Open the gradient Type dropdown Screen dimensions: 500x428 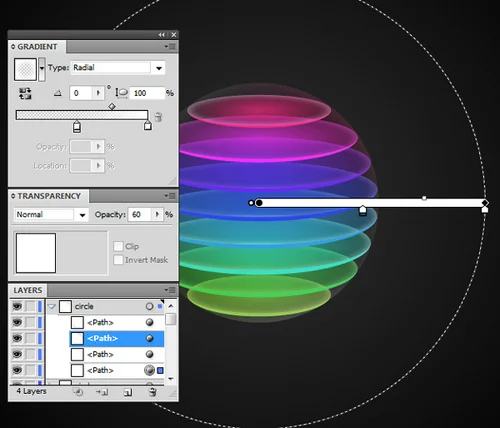[x=159, y=68]
